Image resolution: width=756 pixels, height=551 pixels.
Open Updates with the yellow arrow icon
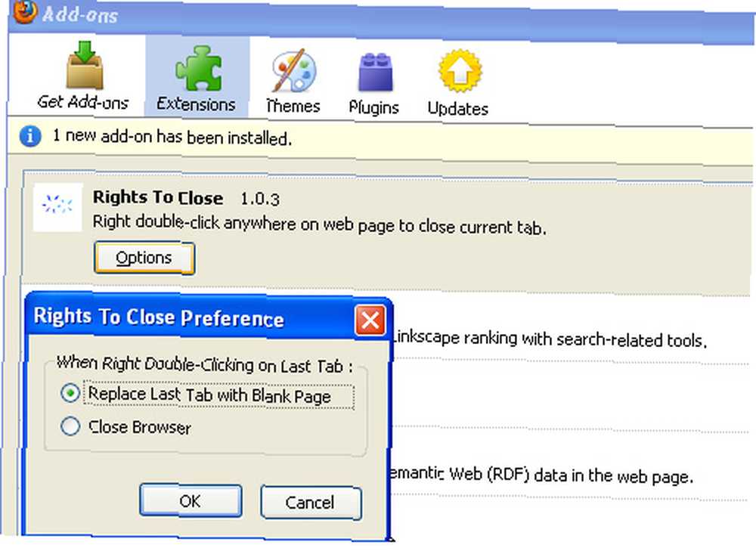[x=460, y=71]
